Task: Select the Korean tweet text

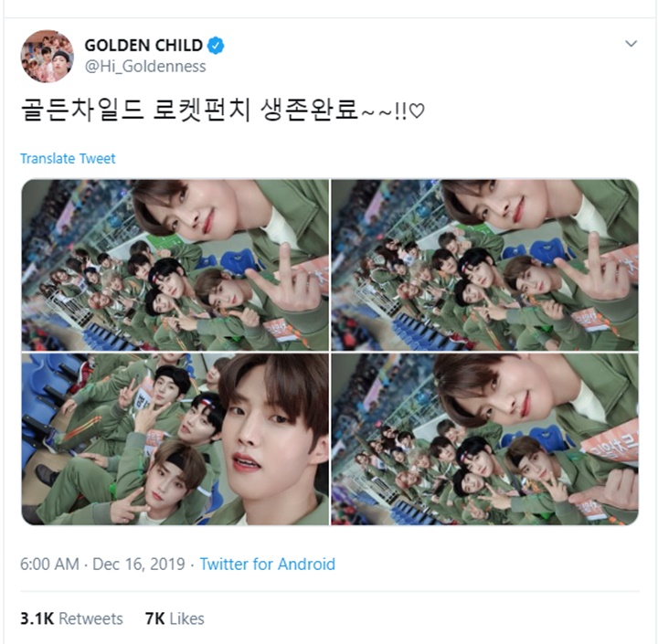Action: [222, 111]
